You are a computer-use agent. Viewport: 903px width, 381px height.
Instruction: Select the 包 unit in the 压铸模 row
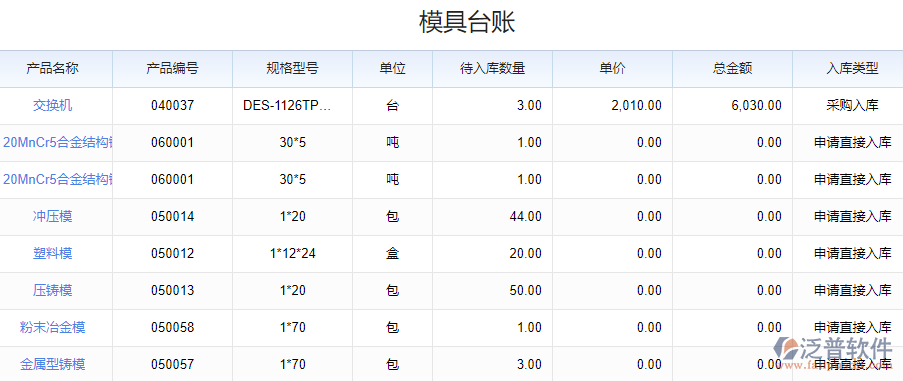pos(392,290)
